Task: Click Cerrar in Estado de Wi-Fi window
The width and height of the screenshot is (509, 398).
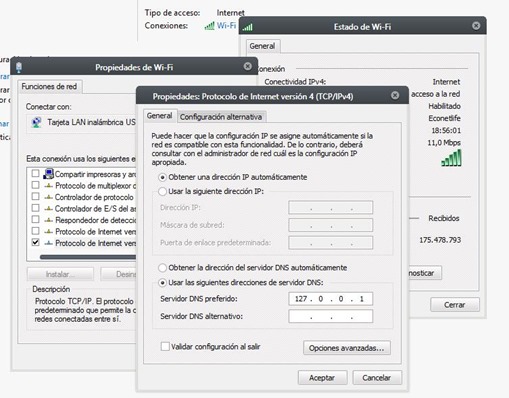Action: (455, 305)
